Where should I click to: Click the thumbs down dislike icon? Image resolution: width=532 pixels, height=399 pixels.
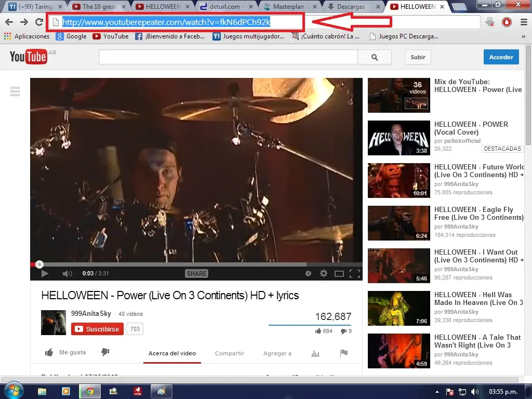click(105, 353)
